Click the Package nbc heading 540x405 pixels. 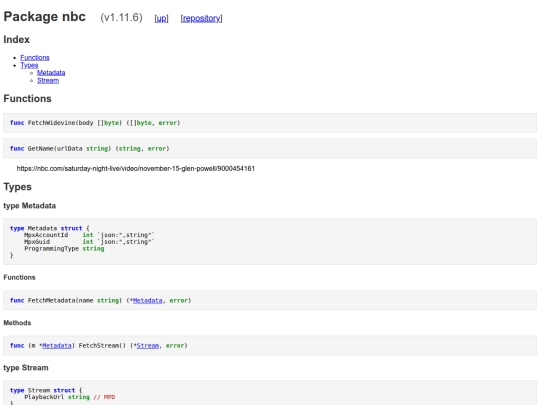coord(44,17)
